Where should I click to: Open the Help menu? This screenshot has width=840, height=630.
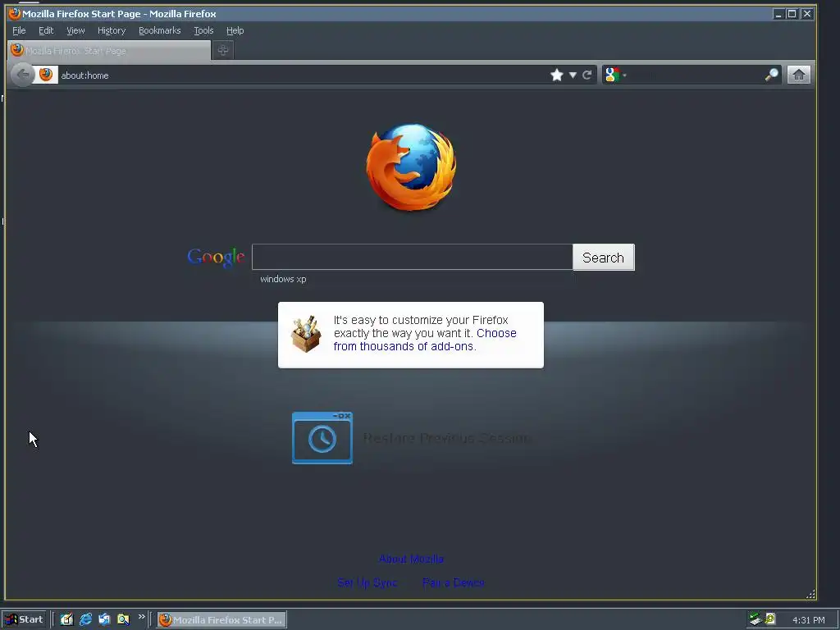coord(235,30)
